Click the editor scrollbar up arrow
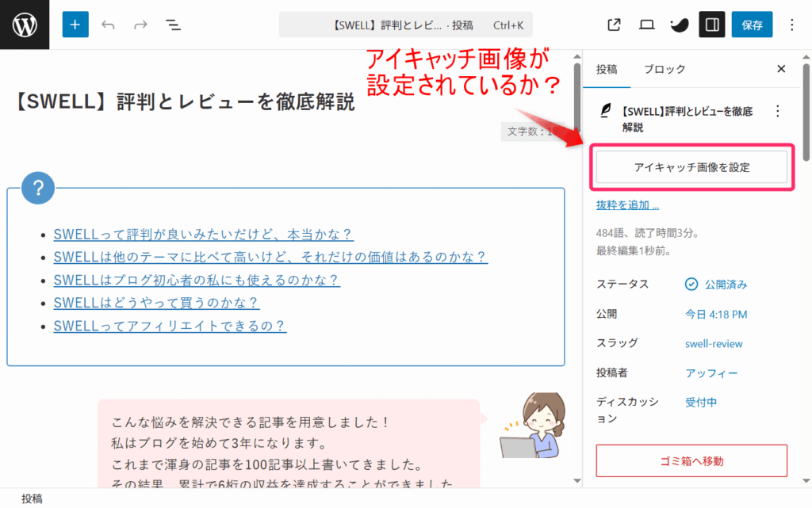Image resolution: width=812 pixels, height=508 pixels. click(577, 55)
